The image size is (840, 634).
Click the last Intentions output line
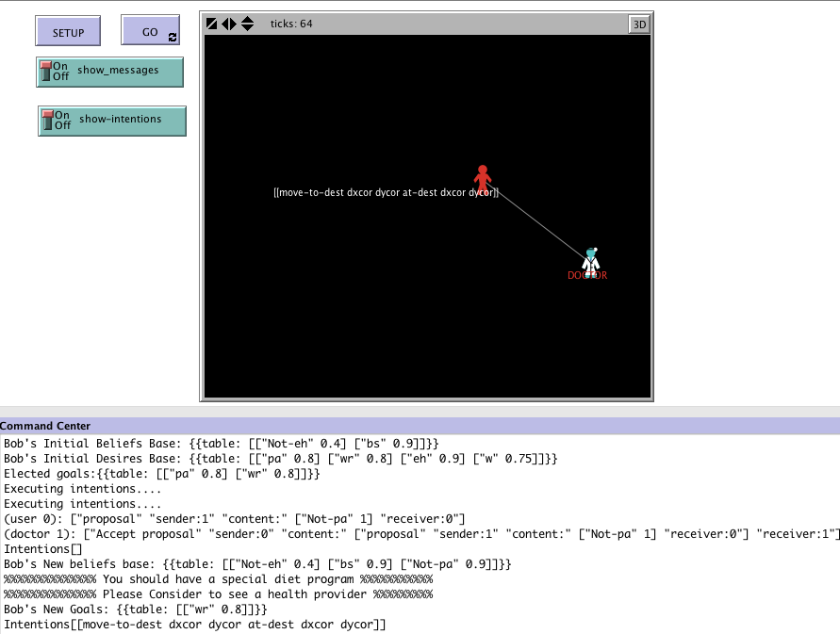[x=195, y=625]
